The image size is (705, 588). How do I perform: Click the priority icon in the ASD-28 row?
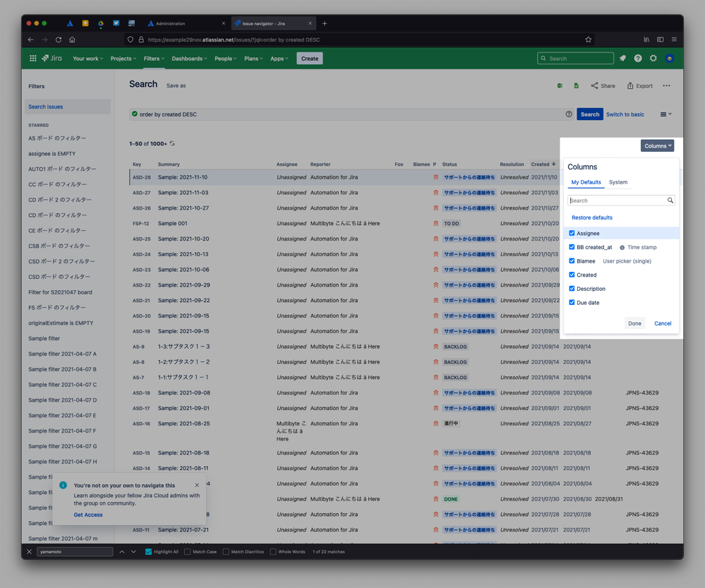pos(435,177)
